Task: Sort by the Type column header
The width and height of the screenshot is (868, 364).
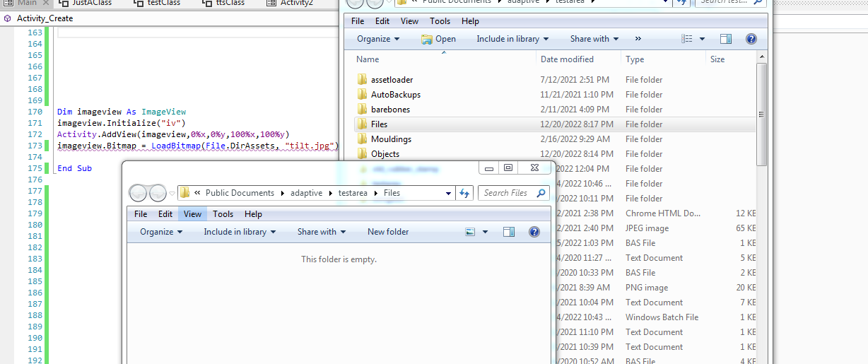Action: pos(663,59)
